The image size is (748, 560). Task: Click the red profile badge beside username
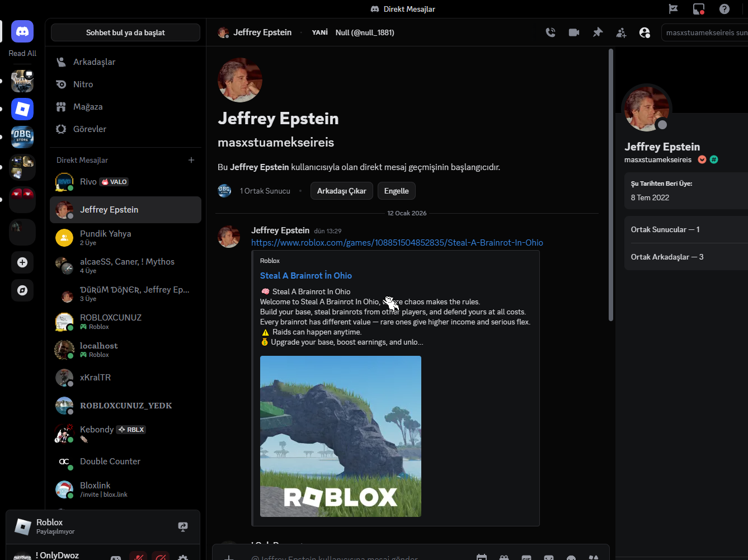point(702,159)
